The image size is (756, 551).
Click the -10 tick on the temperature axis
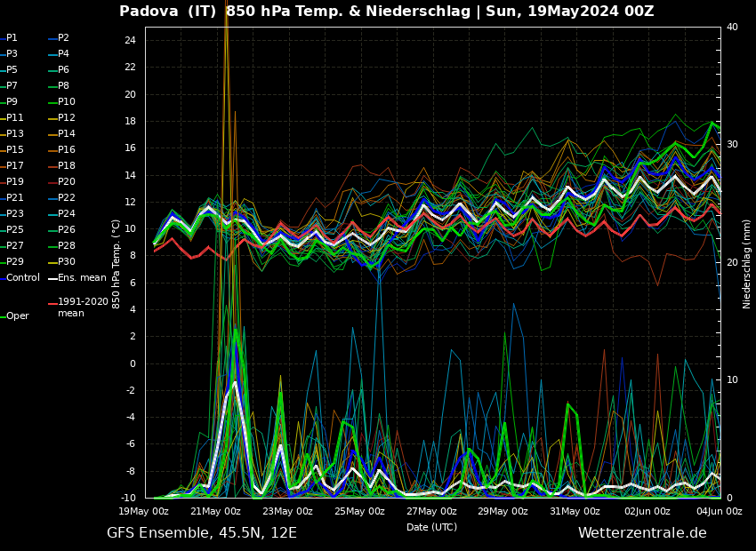pos(128,498)
